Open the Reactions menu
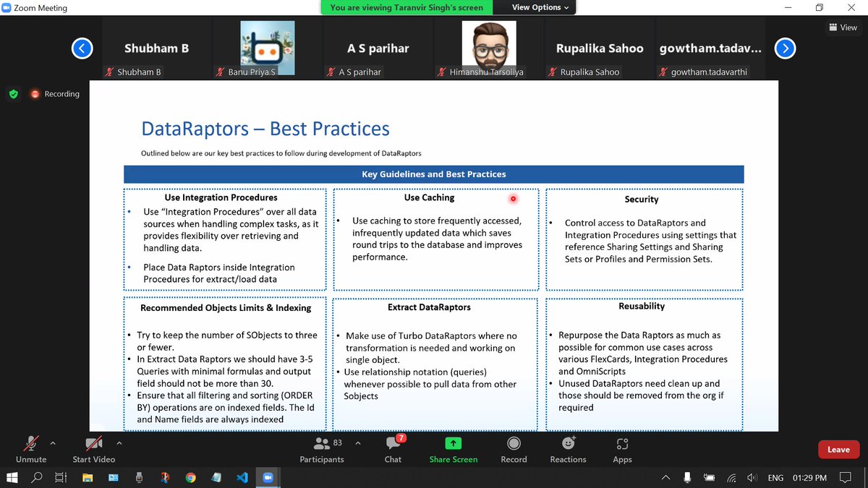Viewport: 868px width, 488px height. (568, 449)
